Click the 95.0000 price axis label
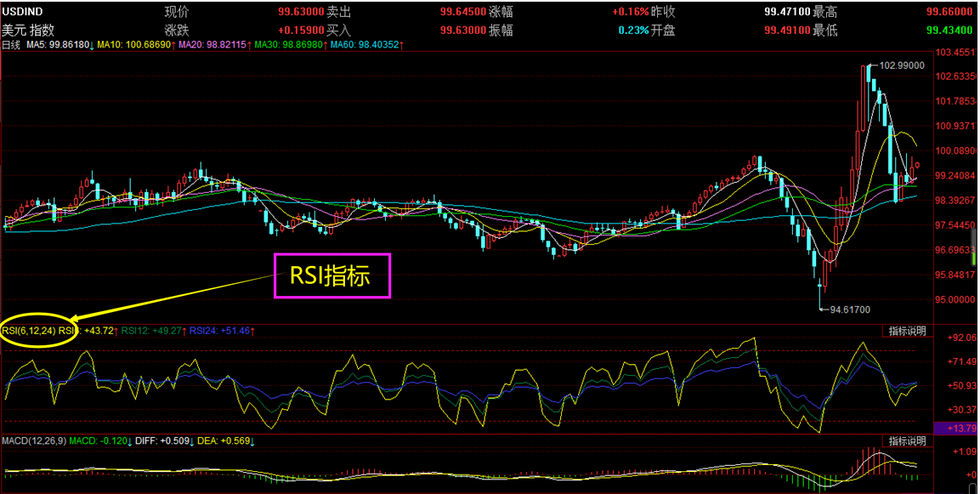980x494 pixels. pos(955,299)
